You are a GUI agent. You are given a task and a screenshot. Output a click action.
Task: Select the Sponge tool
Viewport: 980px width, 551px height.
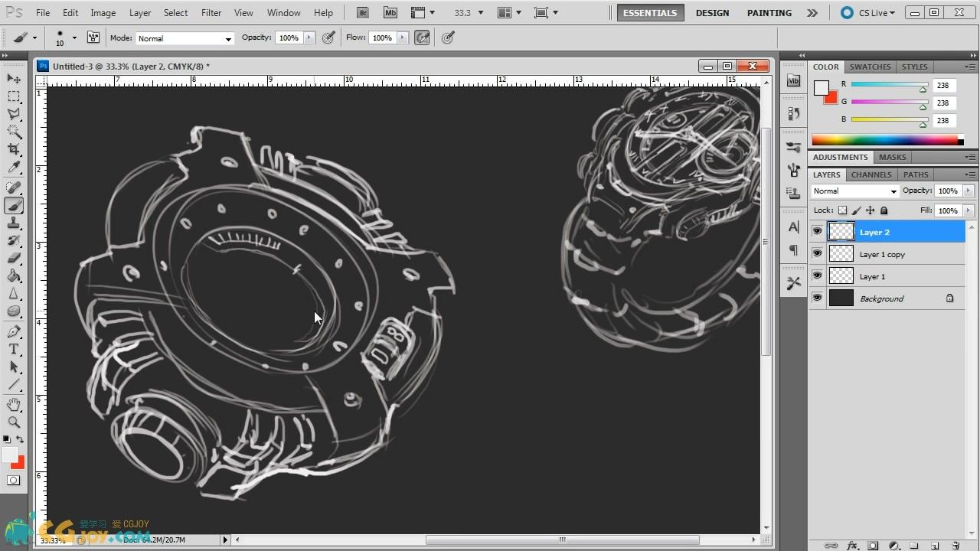click(14, 311)
